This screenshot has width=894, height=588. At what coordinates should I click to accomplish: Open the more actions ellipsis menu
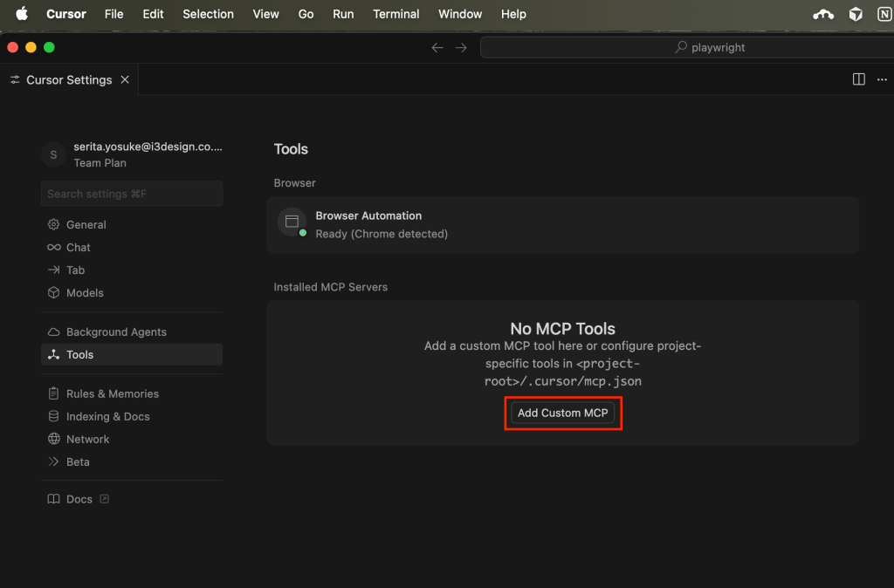pyautogui.click(x=881, y=79)
